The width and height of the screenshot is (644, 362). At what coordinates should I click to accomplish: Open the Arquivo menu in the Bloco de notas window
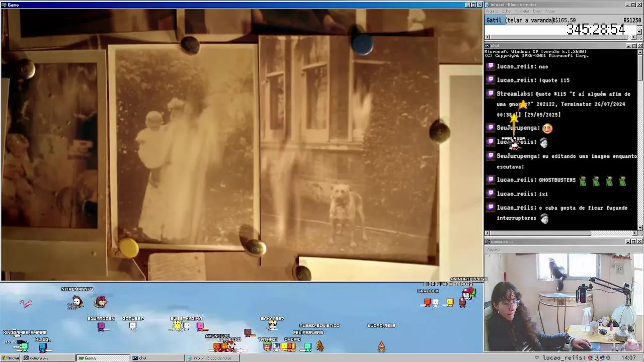pyautogui.click(x=492, y=11)
